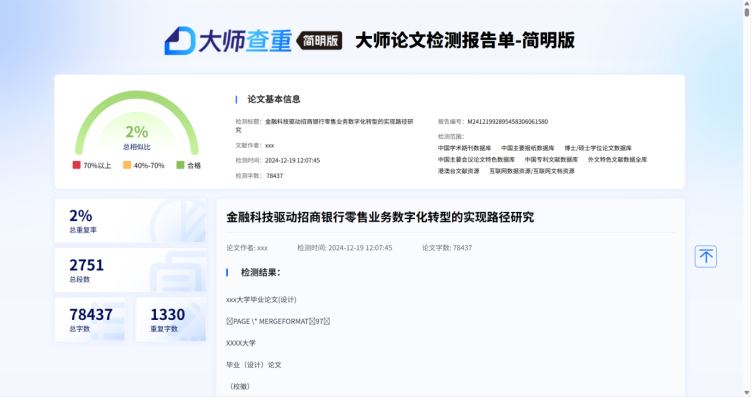Click 外文特色文献数据全库 text
Image resolution: width=752 pixels, height=397 pixels.
coord(617,160)
